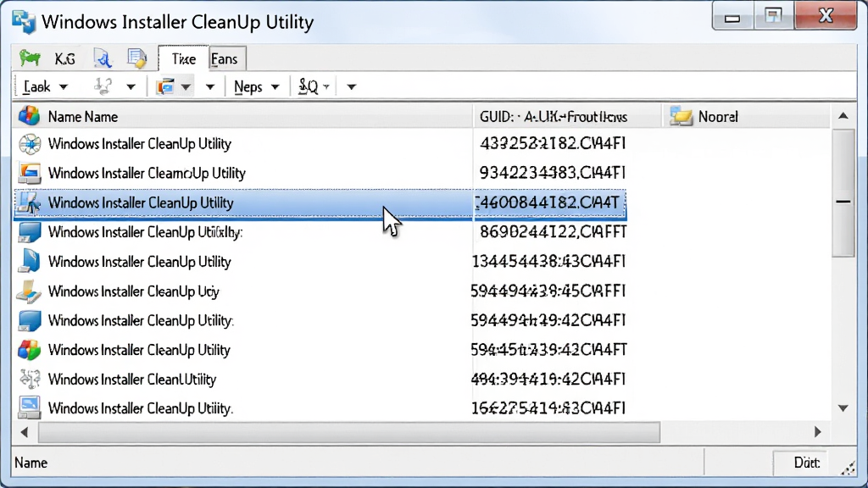Screen dimensions: 868x488
Task: Click the blue search document icon
Action: (x=103, y=58)
